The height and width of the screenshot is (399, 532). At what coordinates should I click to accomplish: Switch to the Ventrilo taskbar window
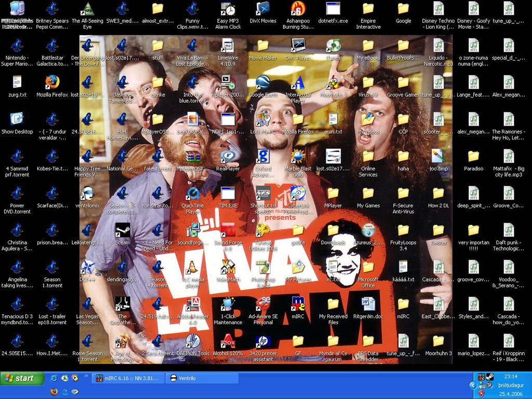click(202, 378)
